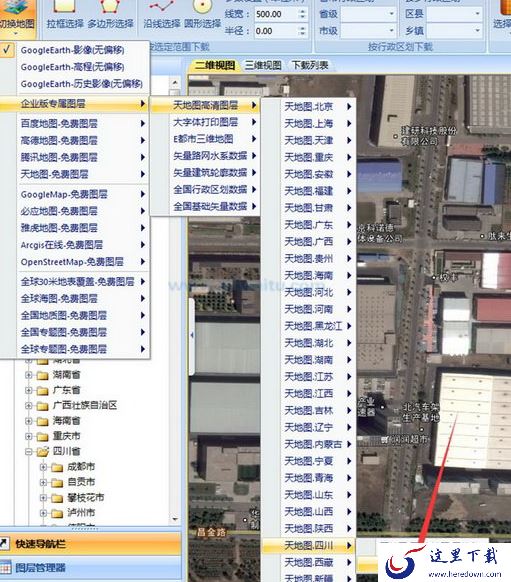Open GoogleMap-免费图层 submenu
This screenshot has width=511, height=582.
(75, 194)
